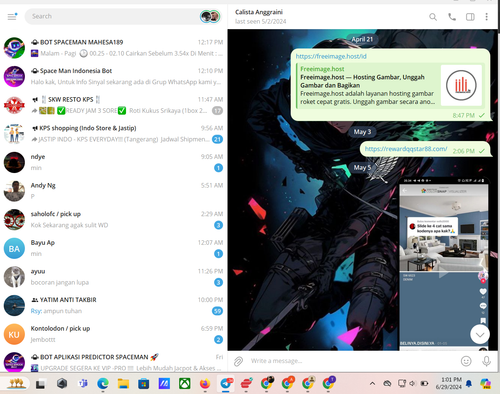Open Copilot icon in taskbar corner
The width and height of the screenshot is (500, 394).
(x=485, y=384)
